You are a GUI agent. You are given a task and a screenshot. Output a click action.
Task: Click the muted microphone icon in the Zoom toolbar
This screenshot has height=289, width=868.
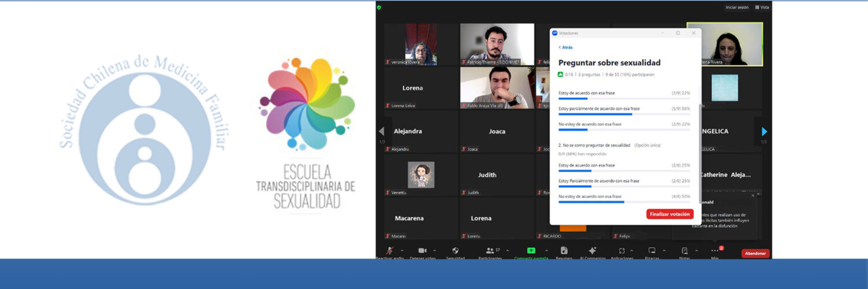pos(390,250)
